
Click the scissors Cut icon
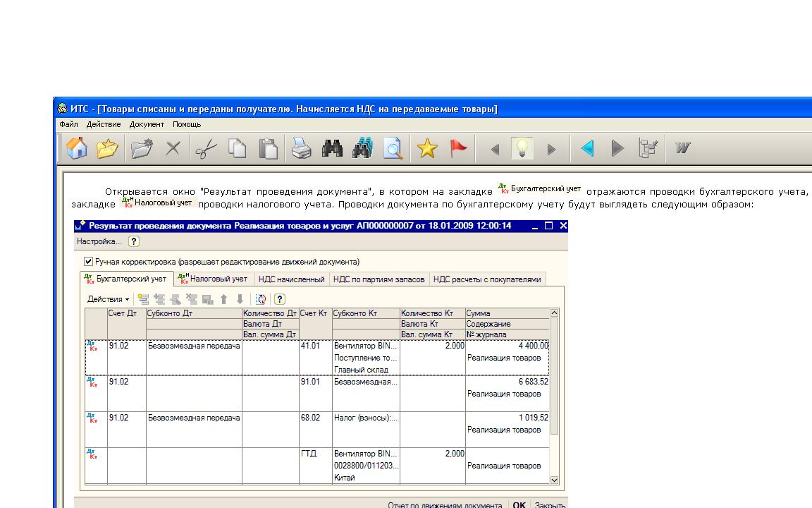[x=206, y=149]
